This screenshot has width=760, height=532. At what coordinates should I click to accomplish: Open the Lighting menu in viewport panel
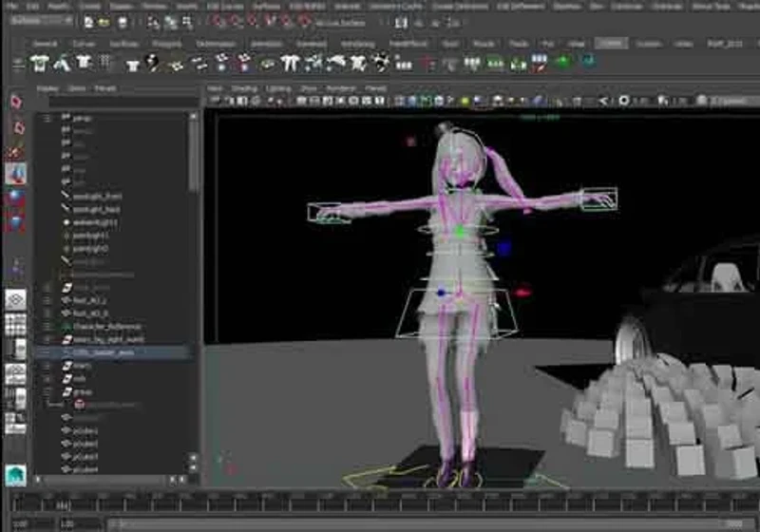click(278, 88)
